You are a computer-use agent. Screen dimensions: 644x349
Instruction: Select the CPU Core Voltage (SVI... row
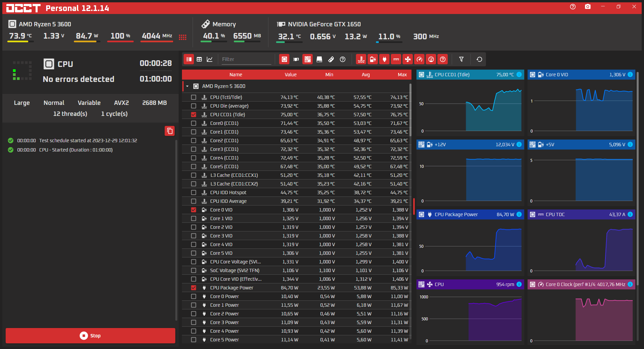pyautogui.click(x=296, y=262)
